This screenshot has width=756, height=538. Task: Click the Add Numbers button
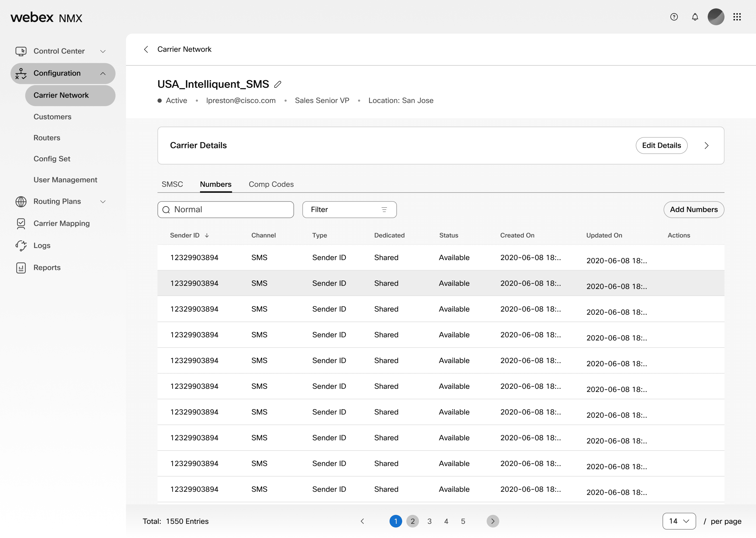click(694, 210)
